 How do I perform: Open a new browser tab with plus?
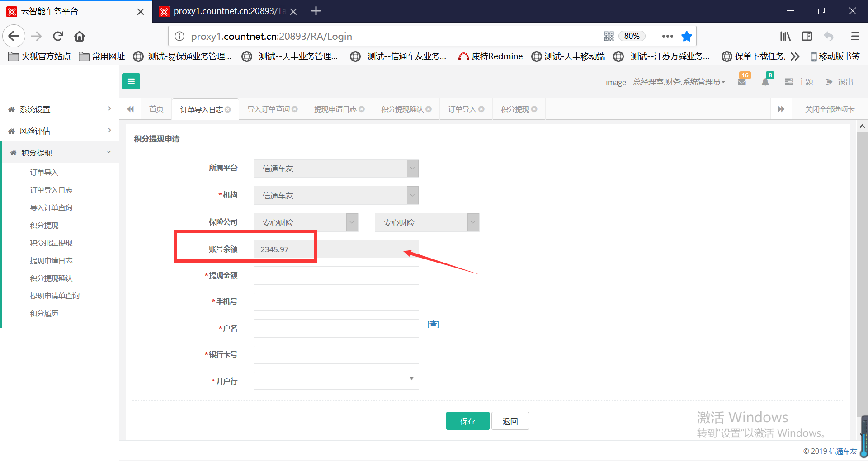(316, 11)
